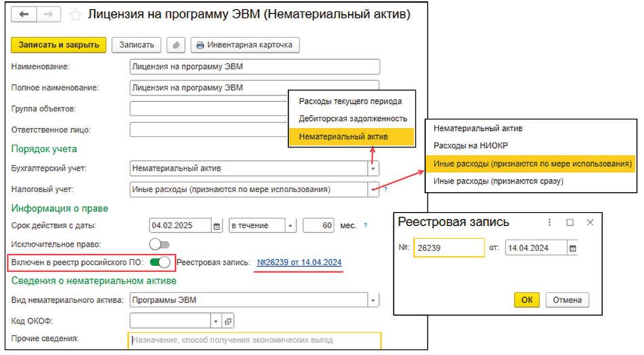
Task: Click open icon next to Код ОКОФ
Action: coord(228,321)
